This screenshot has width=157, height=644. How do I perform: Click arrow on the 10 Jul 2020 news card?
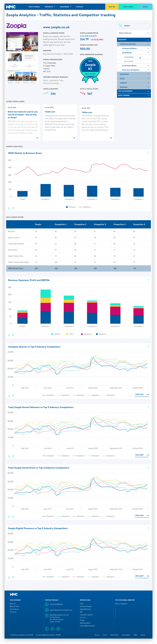click(37, 138)
